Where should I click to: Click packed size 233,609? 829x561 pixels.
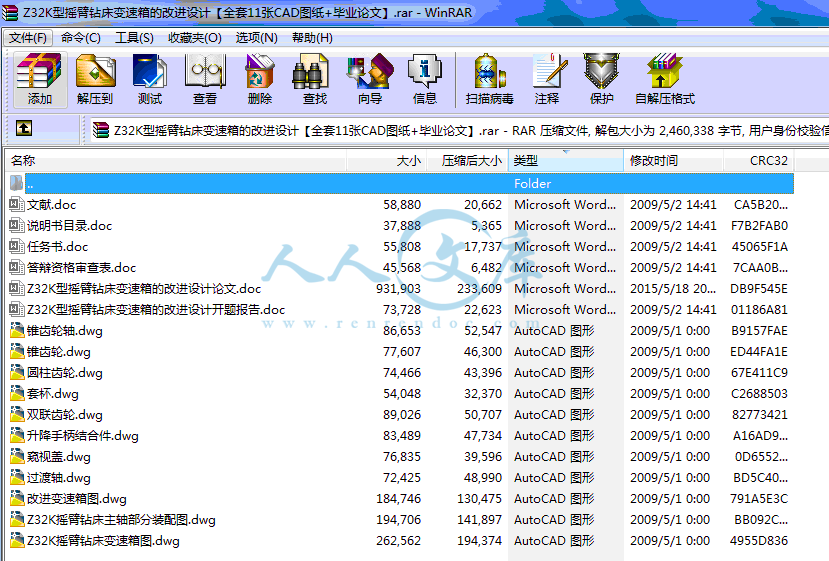pyautogui.click(x=480, y=289)
